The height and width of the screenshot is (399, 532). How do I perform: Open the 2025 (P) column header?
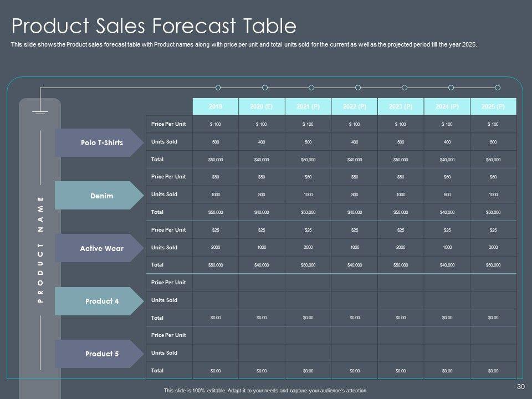tap(493, 106)
